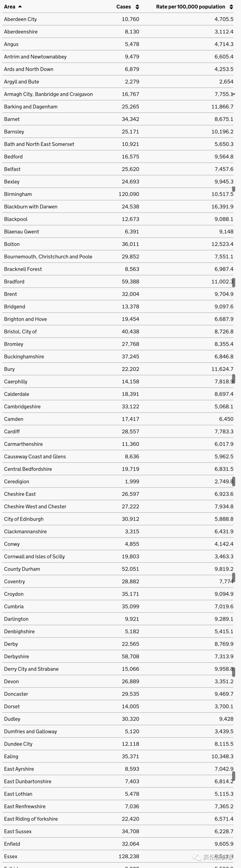Select City of Edinburgh row
Image resolution: width=241 pixels, height=868 pixels.
(118, 519)
